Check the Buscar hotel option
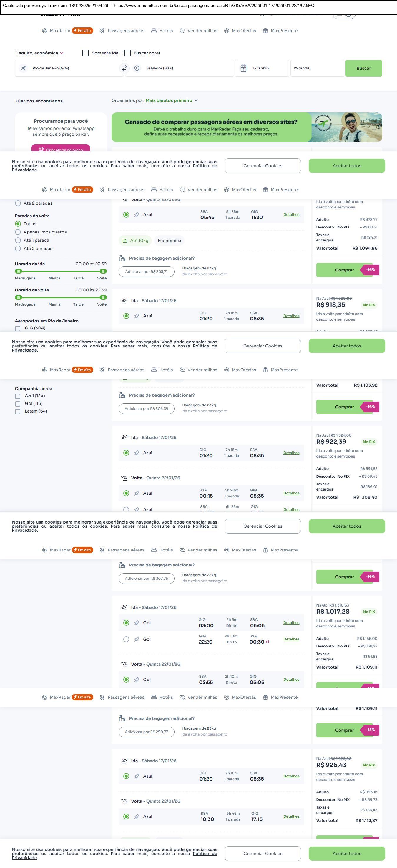The width and height of the screenshot is (397, 868). (127, 53)
